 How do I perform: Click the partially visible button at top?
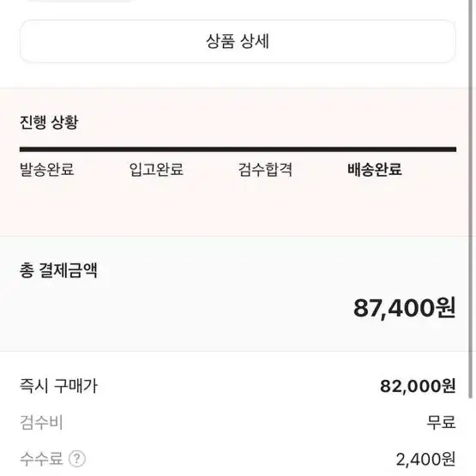81,1
